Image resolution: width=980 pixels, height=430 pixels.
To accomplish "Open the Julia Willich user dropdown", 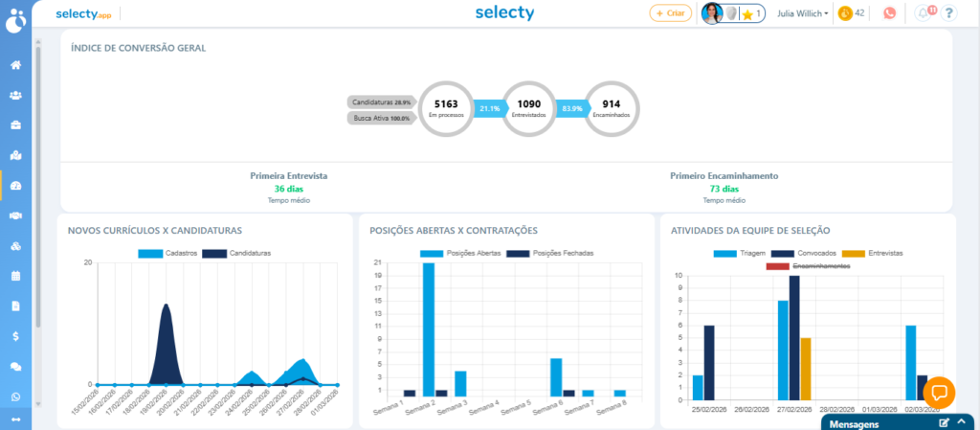I will (x=803, y=13).
